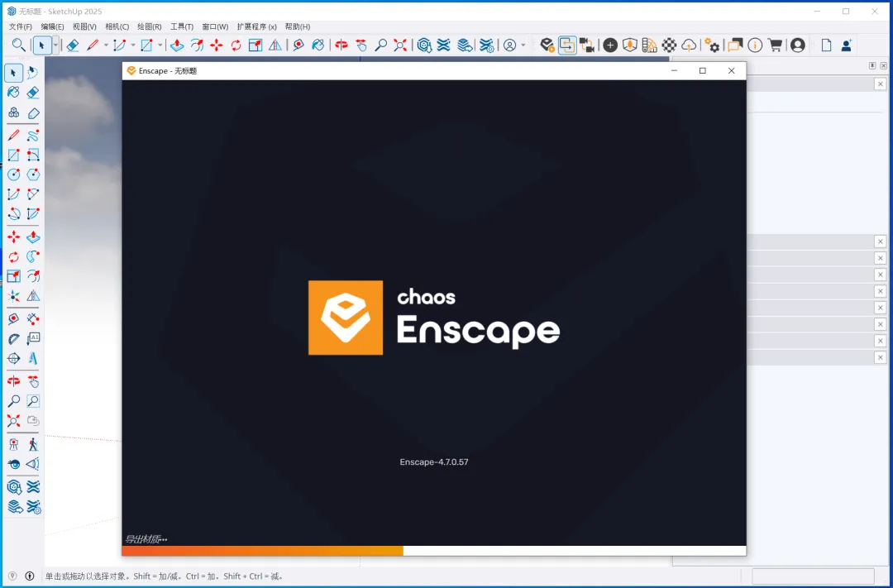Image resolution: width=893 pixels, height=588 pixels.
Task: Toggle the default tray pin icon
Action: (x=872, y=65)
